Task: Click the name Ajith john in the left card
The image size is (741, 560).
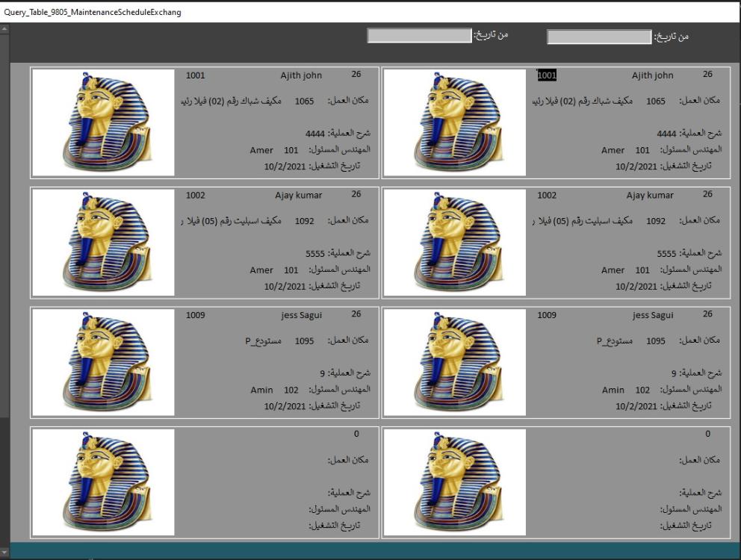Action: 301,75
